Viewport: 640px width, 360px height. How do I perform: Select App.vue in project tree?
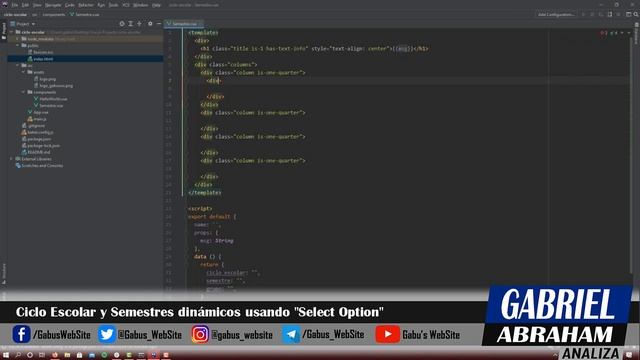[x=38, y=112]
